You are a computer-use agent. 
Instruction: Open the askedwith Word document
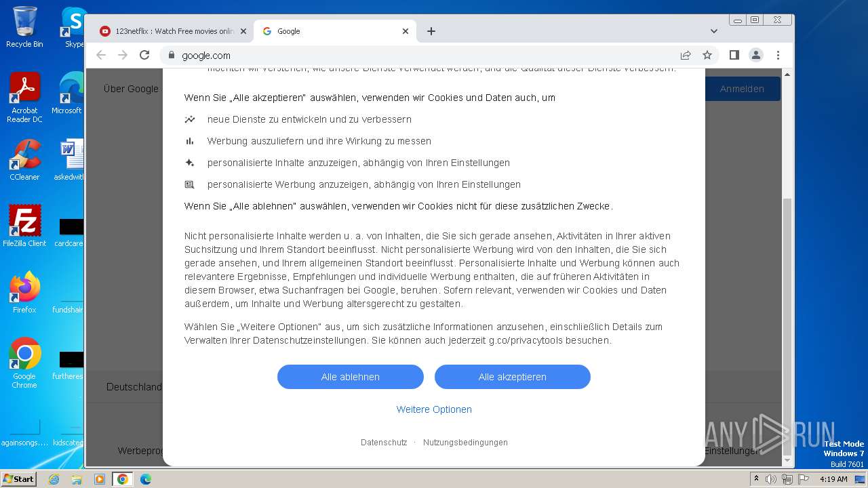[69, 160]
